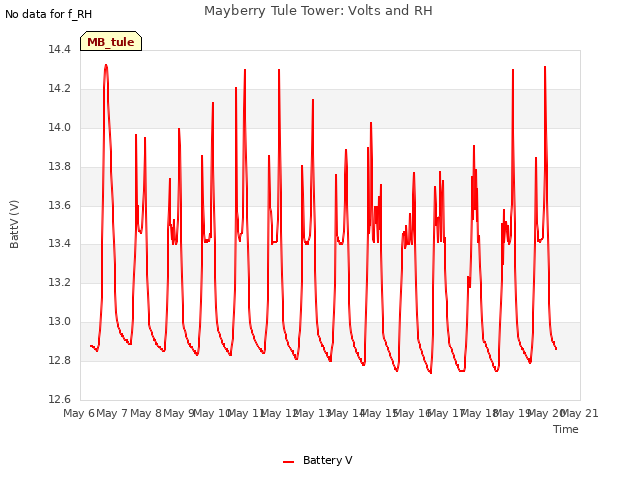Click the 12.8 y-axis tick label
640x480 pixels.
coord(60,360)
